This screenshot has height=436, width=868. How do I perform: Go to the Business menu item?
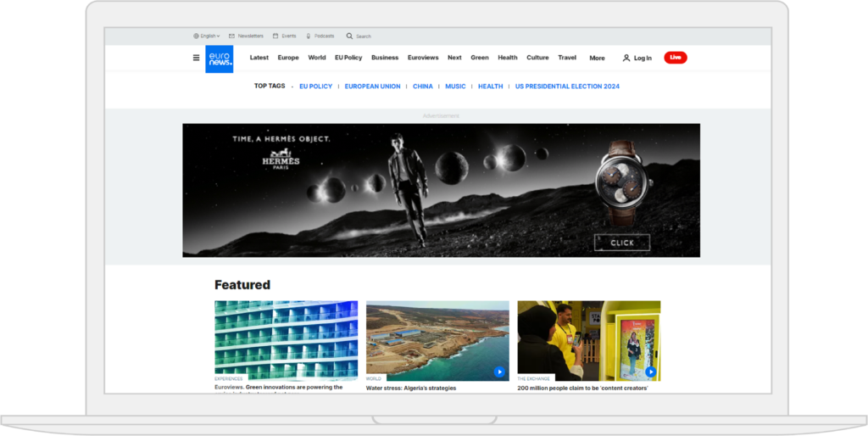point(384,58)
